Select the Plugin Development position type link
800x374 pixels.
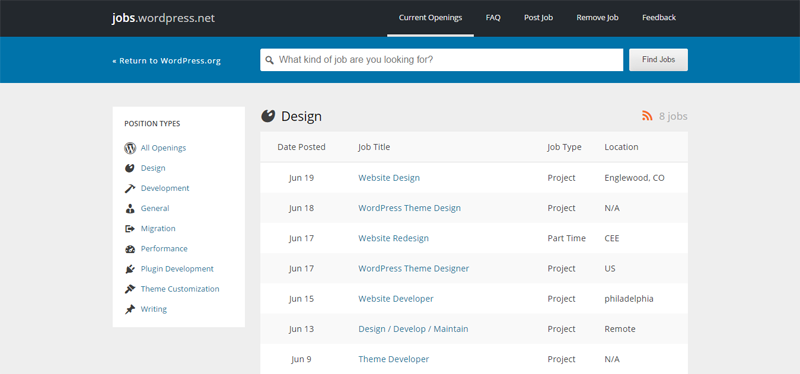pyautogui.click(x=177, y=269)
